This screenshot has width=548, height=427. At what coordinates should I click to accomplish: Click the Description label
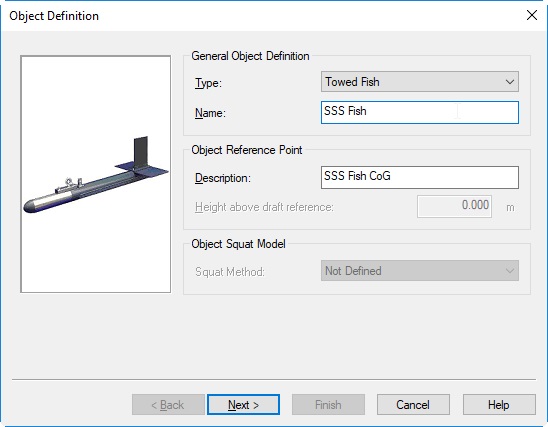223,178
